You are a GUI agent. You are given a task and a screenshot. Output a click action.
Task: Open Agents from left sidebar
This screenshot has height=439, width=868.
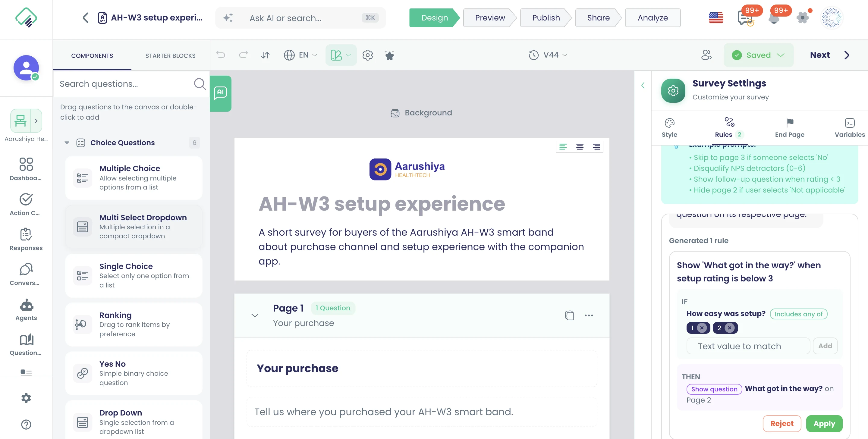26,310
